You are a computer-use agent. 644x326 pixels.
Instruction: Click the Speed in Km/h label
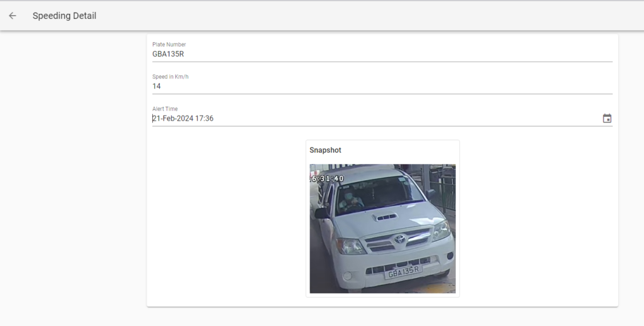170,77
